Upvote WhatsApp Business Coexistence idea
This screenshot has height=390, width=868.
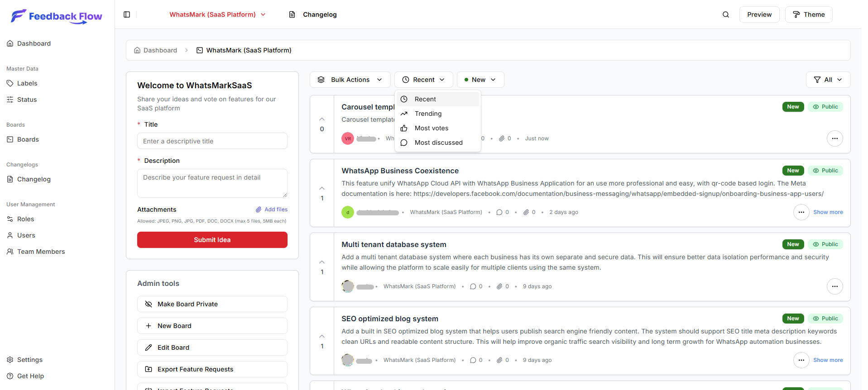click(x=322, y=188)
